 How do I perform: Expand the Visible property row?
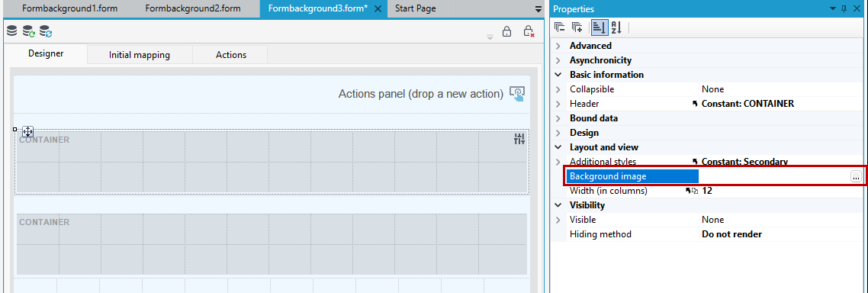558,220
